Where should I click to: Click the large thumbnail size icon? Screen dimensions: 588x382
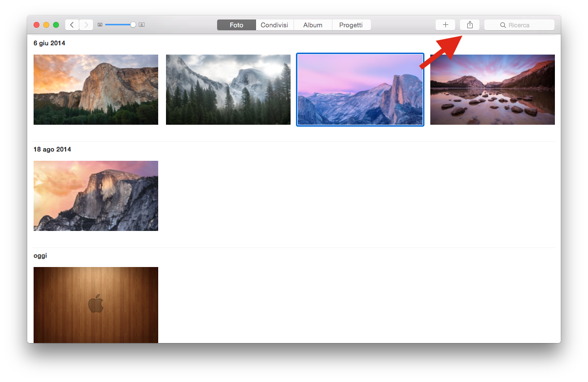tap(142, 25)
